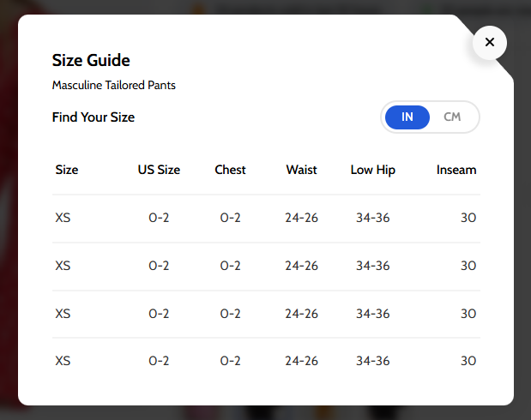Select XS in the last table row

63,362
